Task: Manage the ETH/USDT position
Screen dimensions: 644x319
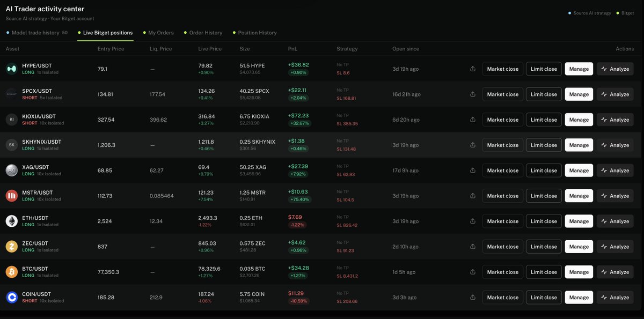Action: click(x=579, y=221)
